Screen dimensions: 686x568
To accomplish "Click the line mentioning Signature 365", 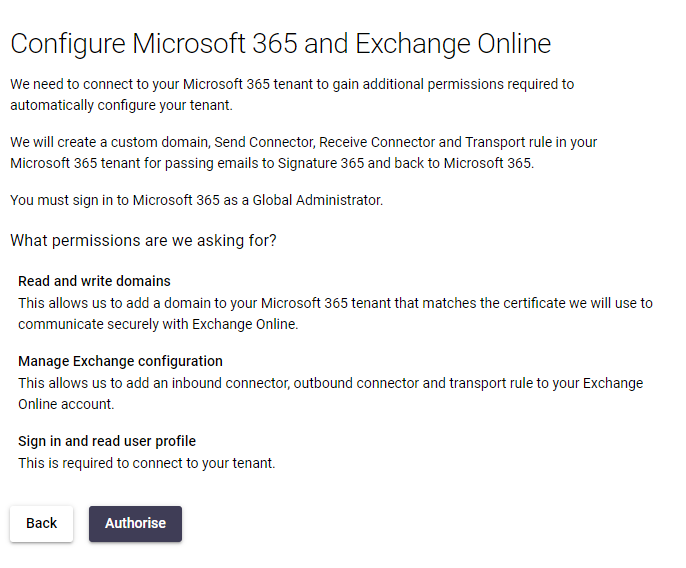I will click(272, 163).
